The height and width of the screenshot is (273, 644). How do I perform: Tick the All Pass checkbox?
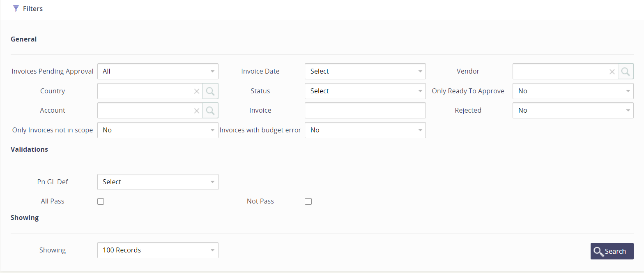pos(101,201)
